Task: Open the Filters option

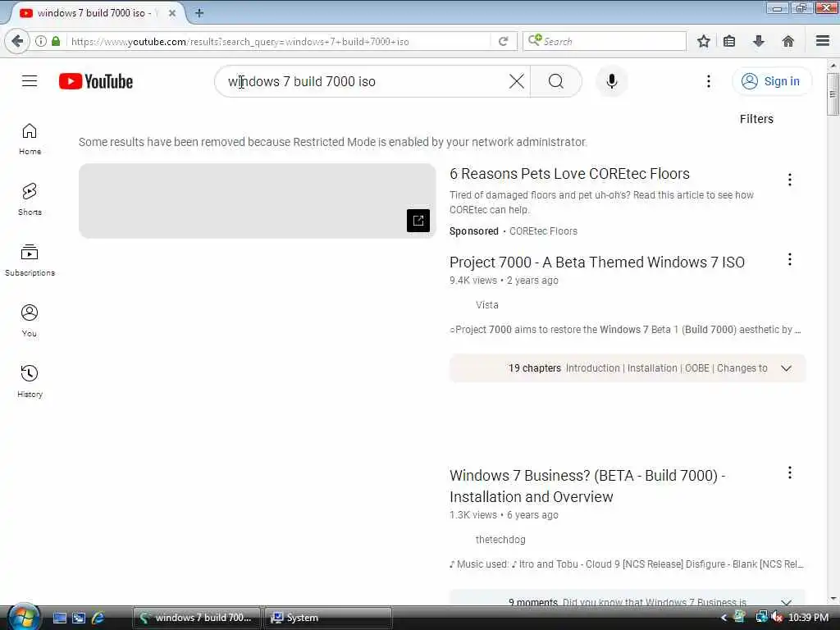Action: 756,119
